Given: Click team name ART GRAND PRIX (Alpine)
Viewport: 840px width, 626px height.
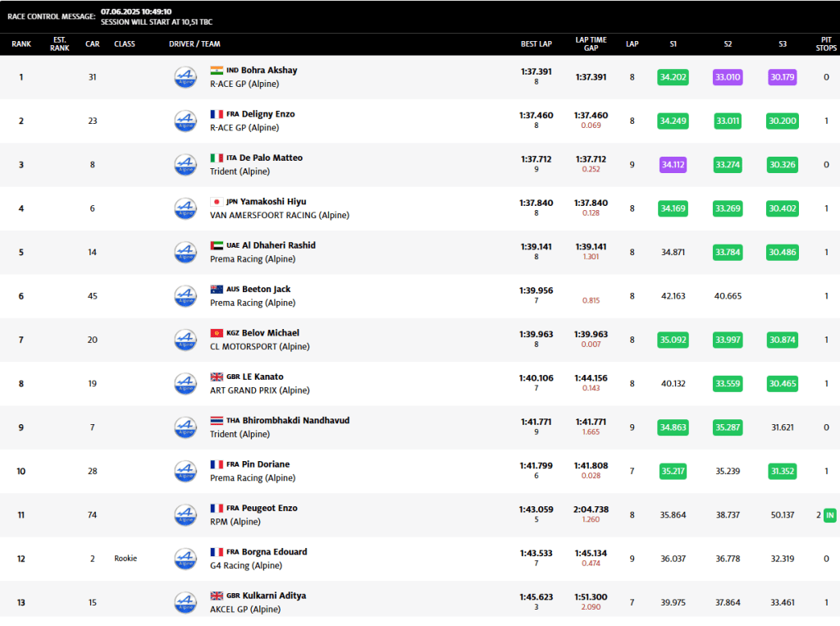Looking at the screenshot, I should pos(260,391).
